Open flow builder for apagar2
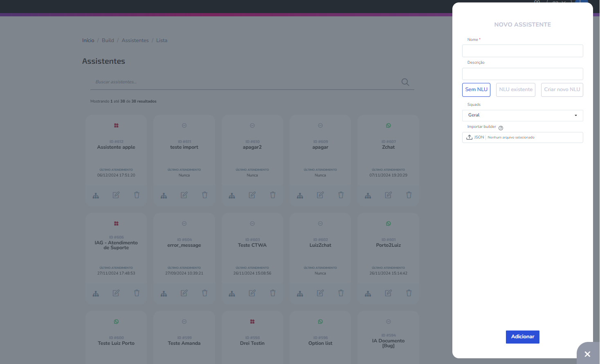 [232, 196]
